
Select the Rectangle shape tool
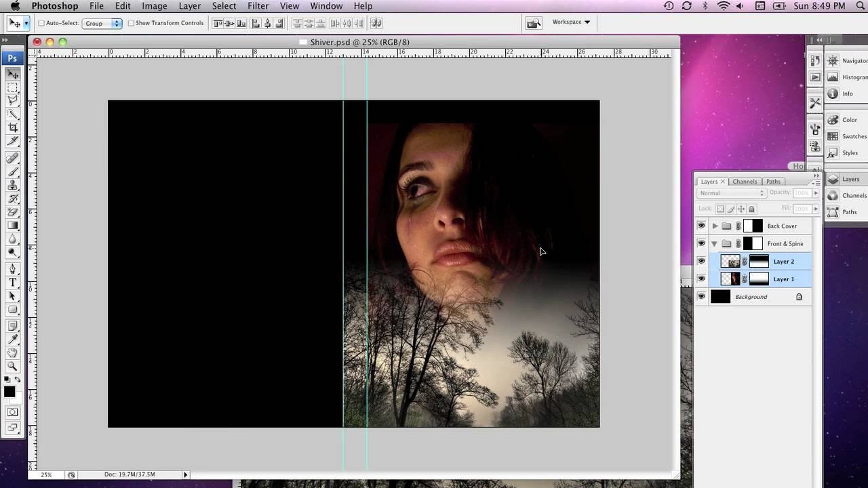pyautogui.click(x=12, y=310)
